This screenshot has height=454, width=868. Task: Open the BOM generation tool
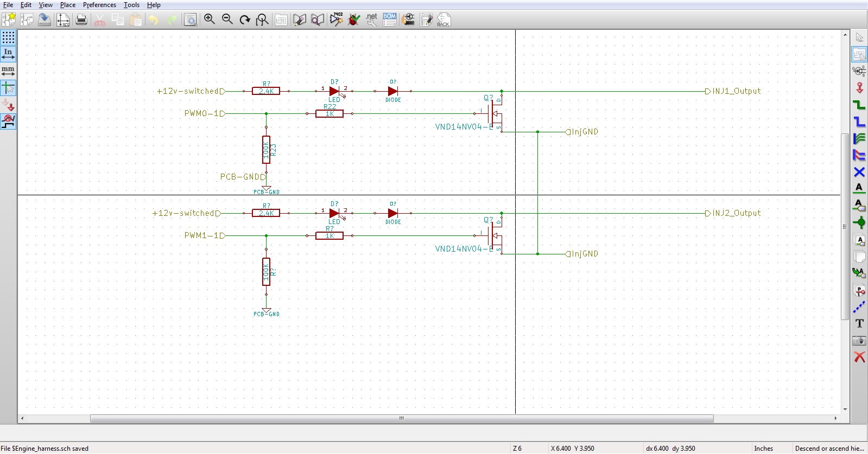click(x=390, y=20)
